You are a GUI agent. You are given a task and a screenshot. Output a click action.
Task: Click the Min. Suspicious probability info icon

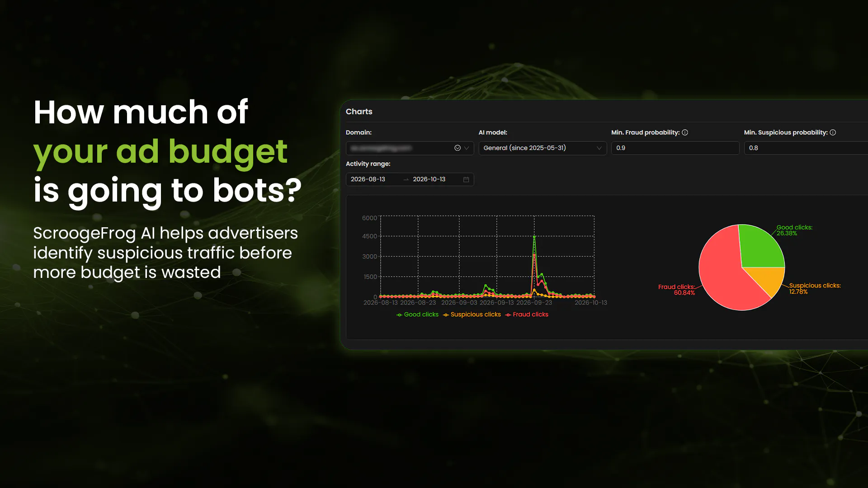[x=833, y=132]
